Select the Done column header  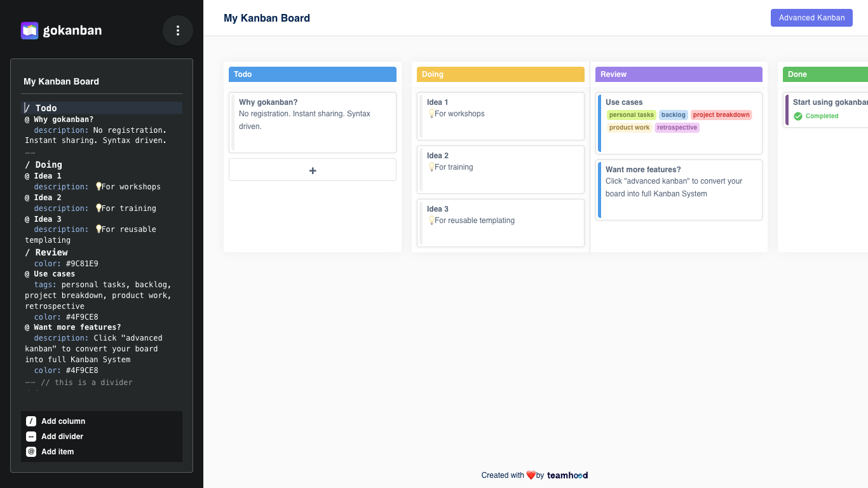(825, 74)
